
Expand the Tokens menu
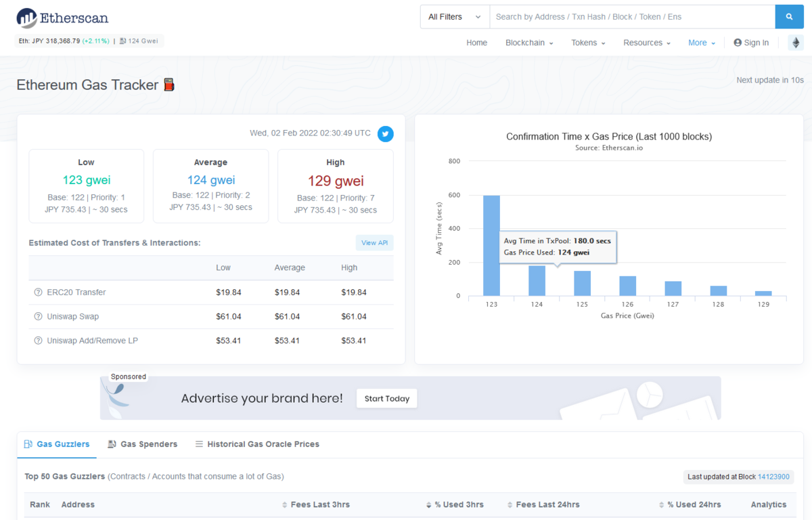(588, 43)
